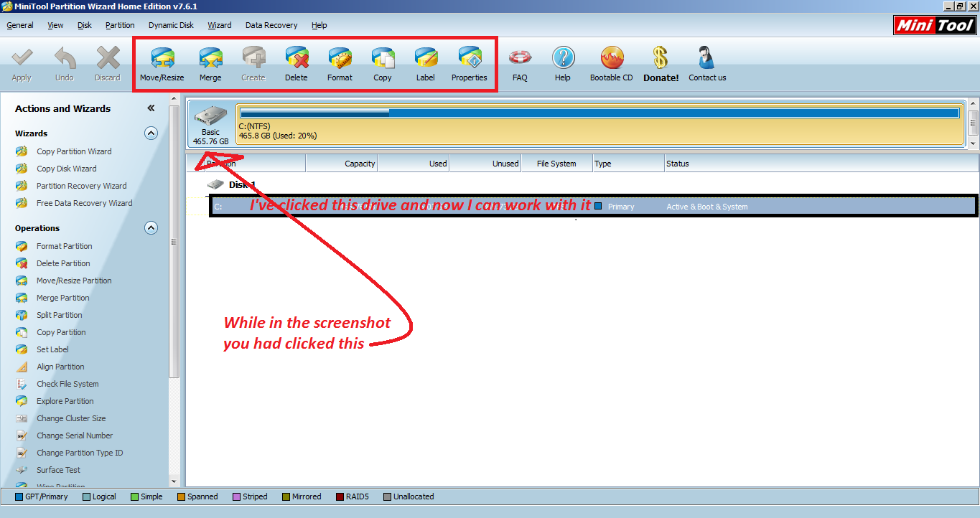Viewport: 980px width, 518px height.
Task: Collapse the Operations section chevron
Action: [151, 227]
